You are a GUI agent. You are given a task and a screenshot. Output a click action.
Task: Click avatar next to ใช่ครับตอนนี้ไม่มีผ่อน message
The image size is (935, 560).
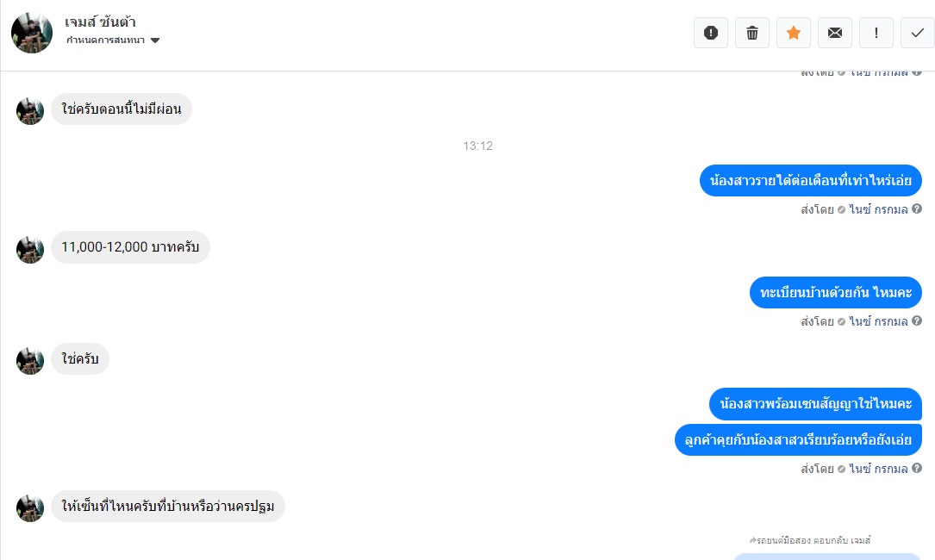[30, 111]
